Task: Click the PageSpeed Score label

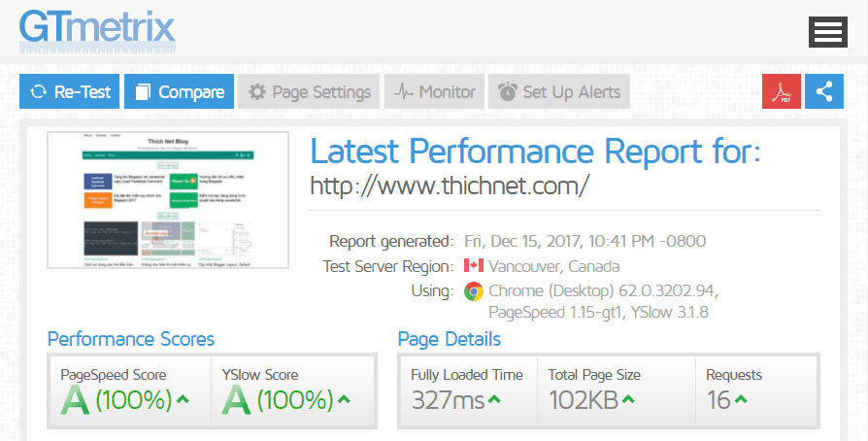Action: 114,375
